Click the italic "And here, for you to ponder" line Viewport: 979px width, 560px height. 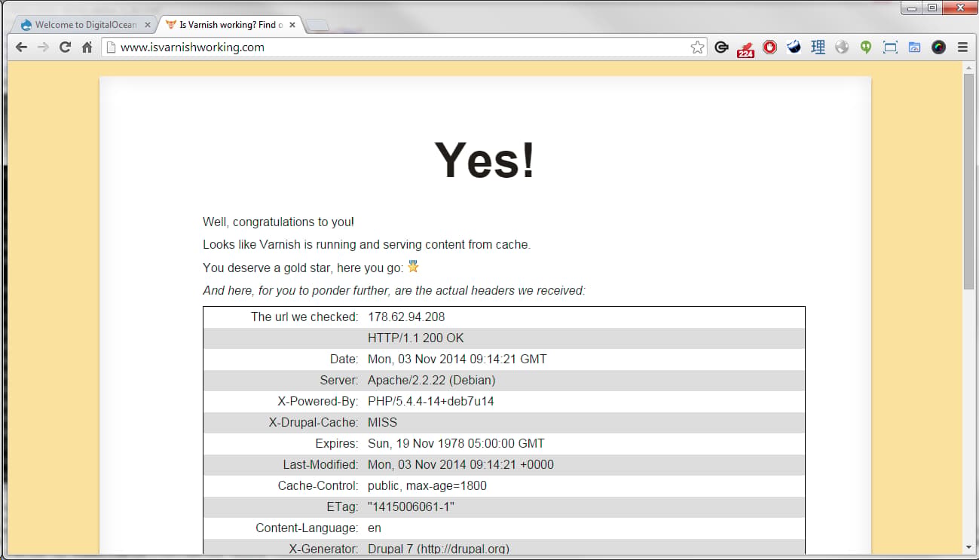(394, 290)
